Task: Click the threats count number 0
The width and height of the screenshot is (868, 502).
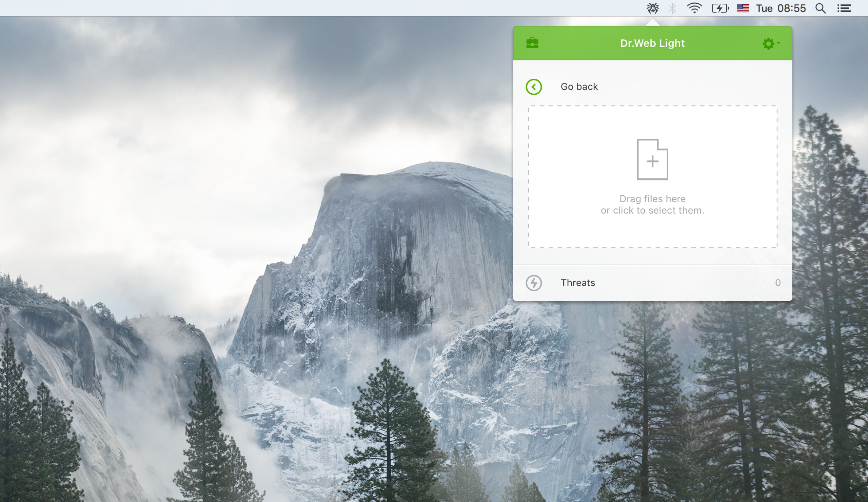Action: (x=777, y=283)
